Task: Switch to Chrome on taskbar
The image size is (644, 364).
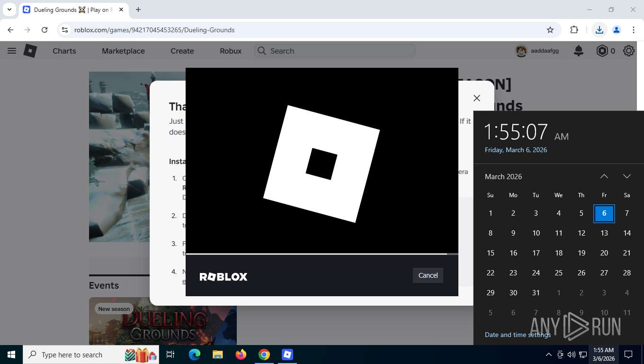Action: pyautogui.click(x=264, y=355)
